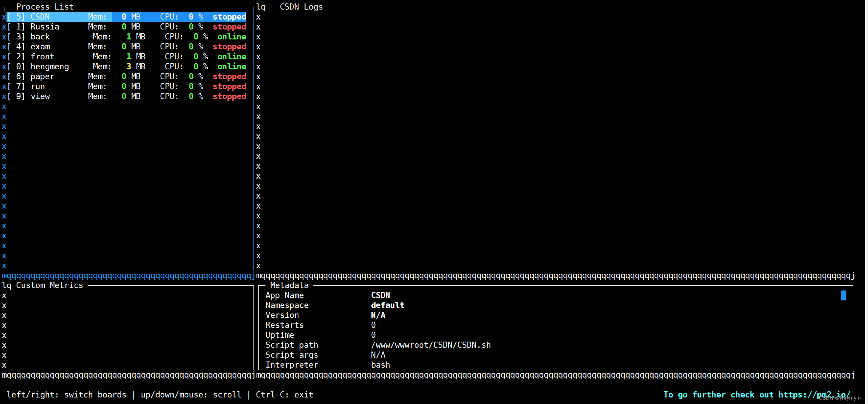
Task: Click the green online status of hengmeng
Action: [x=232, y=67]
